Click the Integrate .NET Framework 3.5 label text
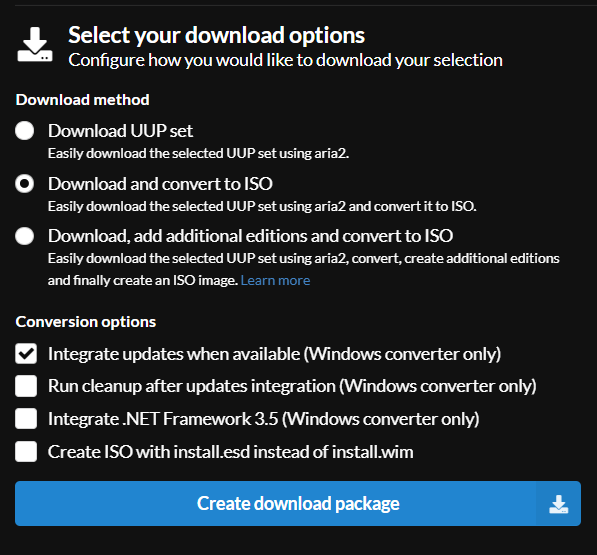597x555 pixels. [x=263, y=419]
